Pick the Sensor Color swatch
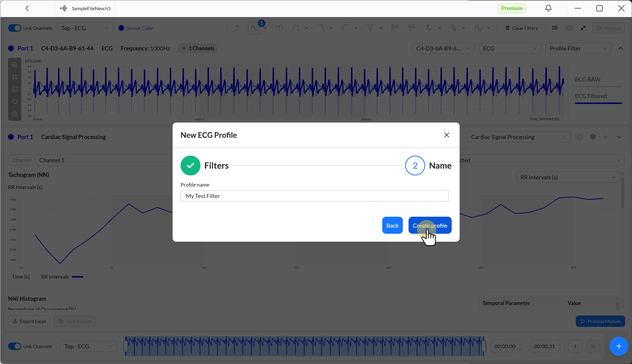The width and height of the screenshot is (632, 364). click(121, 28)
